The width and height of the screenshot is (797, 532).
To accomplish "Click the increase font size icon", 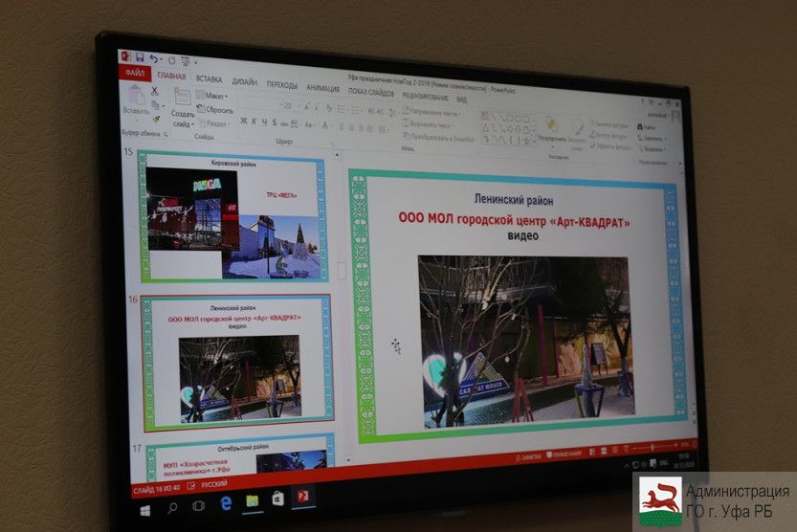I will [x=306, y=107].
